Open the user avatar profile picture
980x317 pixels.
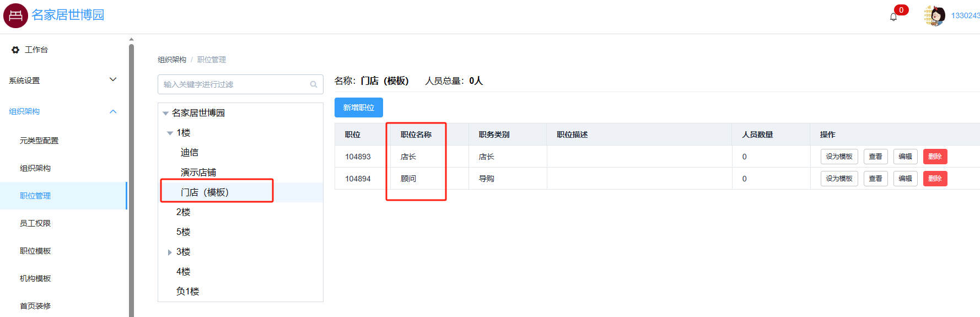[x=934, y=15]
